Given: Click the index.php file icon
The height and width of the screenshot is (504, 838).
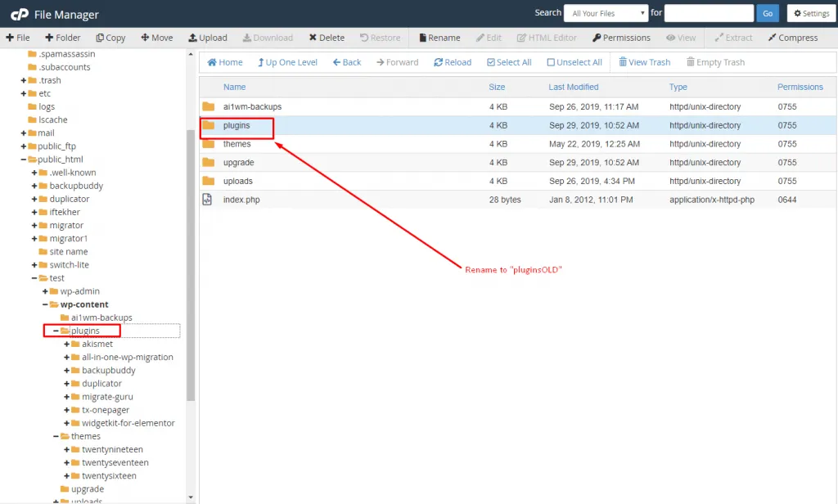Looking at the screenshot, I should tap(207, 200).
